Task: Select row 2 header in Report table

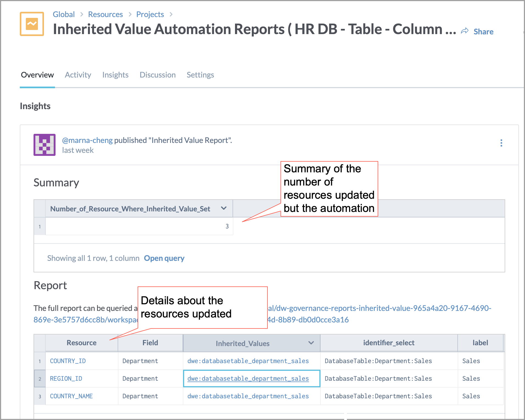Action: [x=40, y=379]
